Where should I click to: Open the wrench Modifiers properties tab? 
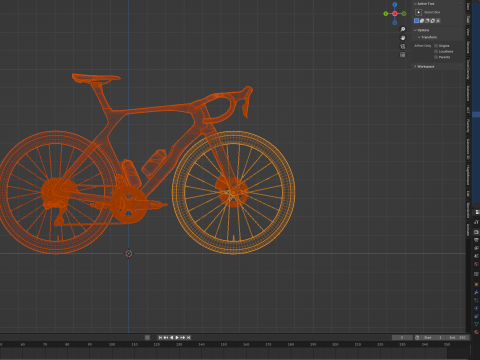(476, 293)
